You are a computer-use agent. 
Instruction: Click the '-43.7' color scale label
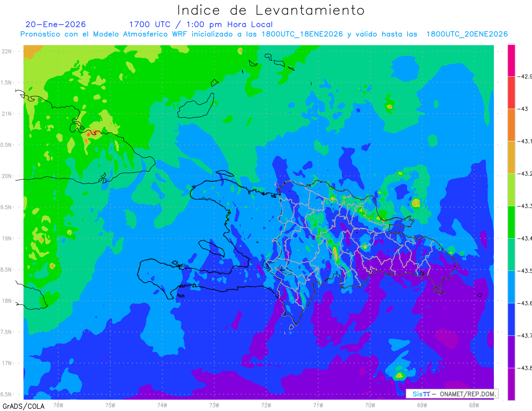tap(525, 336)
